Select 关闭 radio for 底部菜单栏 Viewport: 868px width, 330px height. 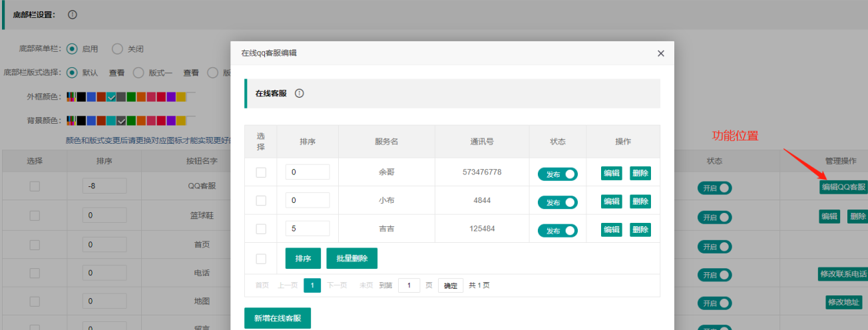click(117, 49)
